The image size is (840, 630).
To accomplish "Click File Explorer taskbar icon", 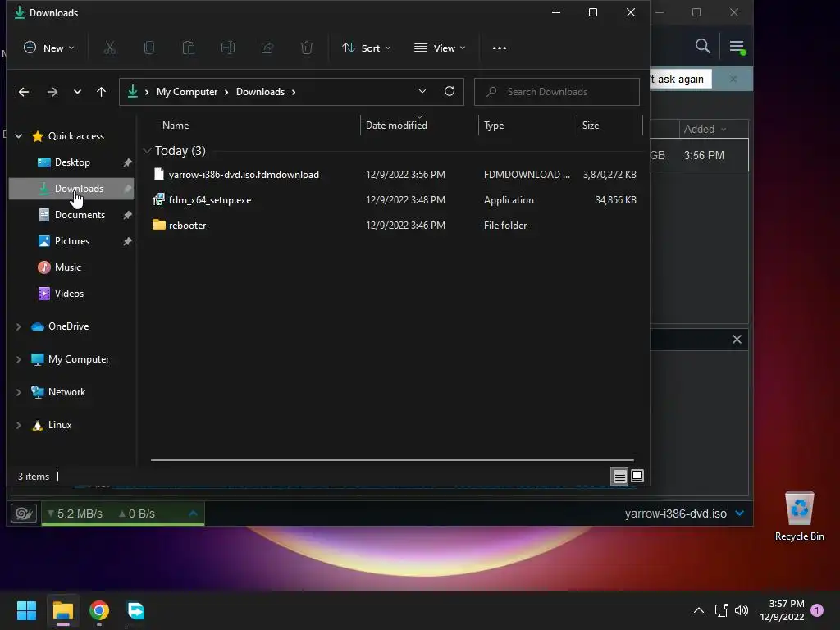I will pyautogui.click(x=62, y=610).
